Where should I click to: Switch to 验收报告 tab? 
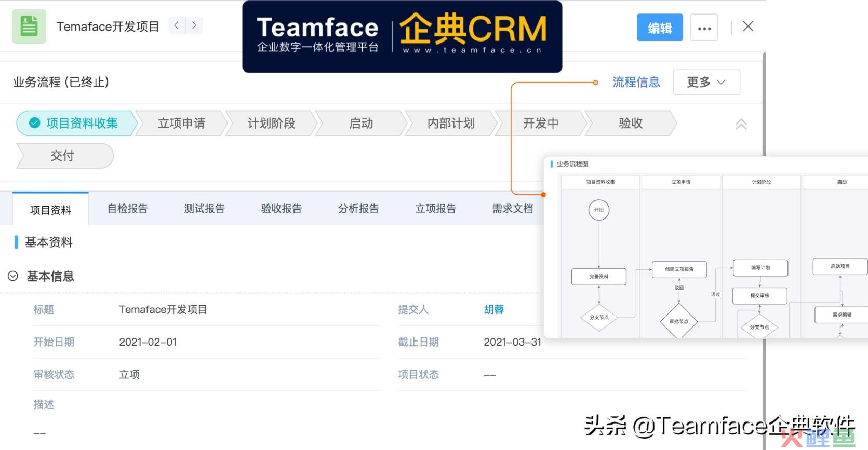coord(282,209)
